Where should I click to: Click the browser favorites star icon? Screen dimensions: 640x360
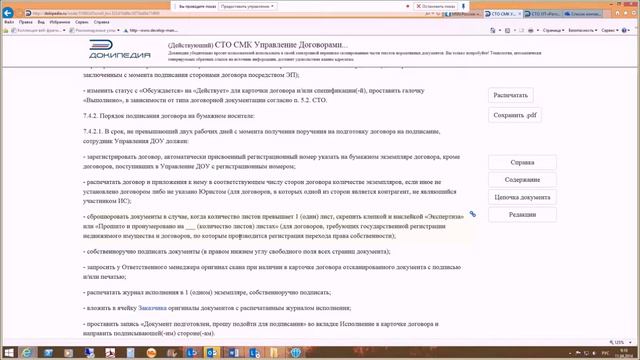point(626,13)
